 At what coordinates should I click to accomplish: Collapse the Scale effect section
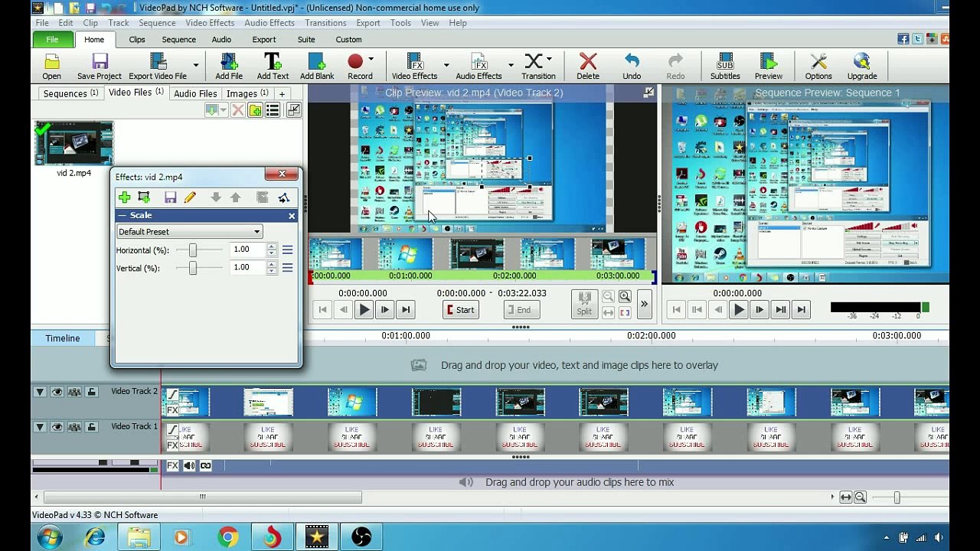[122, 216]
